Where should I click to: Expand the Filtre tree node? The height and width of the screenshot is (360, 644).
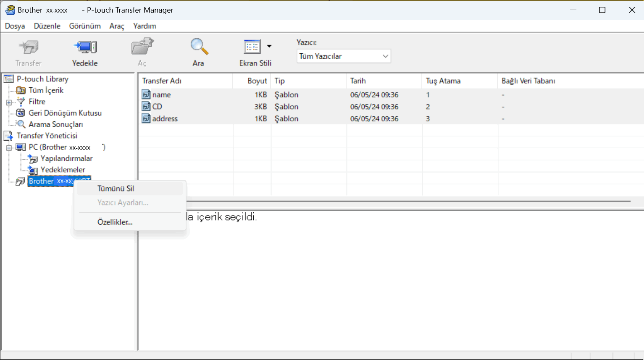pos(9,102)
